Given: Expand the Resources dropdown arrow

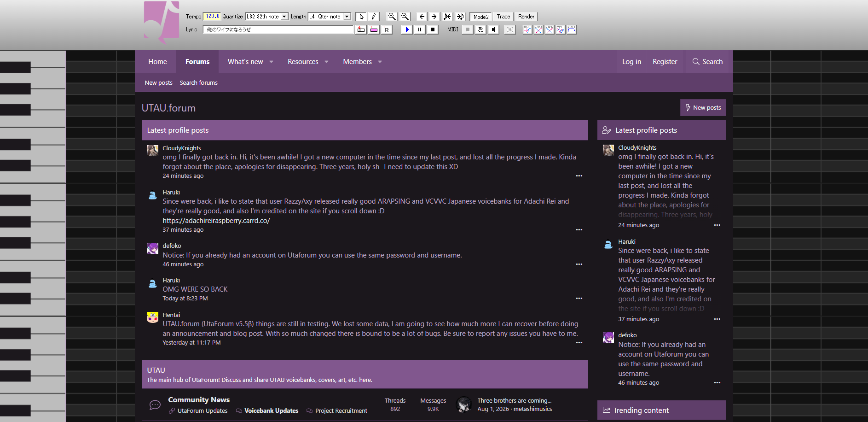Looking at the screenshot, I should (327, 62).
